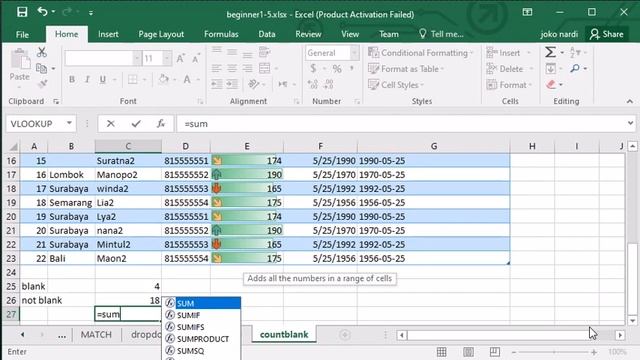Toggle Align Left
The height and width of the screenshot is (360, 640).
coord(217,68)
